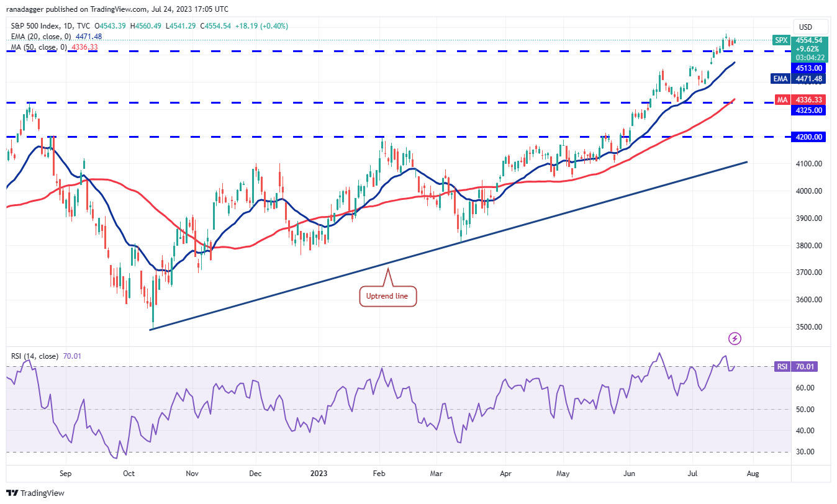Click the 4200.00 horizontal line price label
Screen dimensions: 837x504
810,137
